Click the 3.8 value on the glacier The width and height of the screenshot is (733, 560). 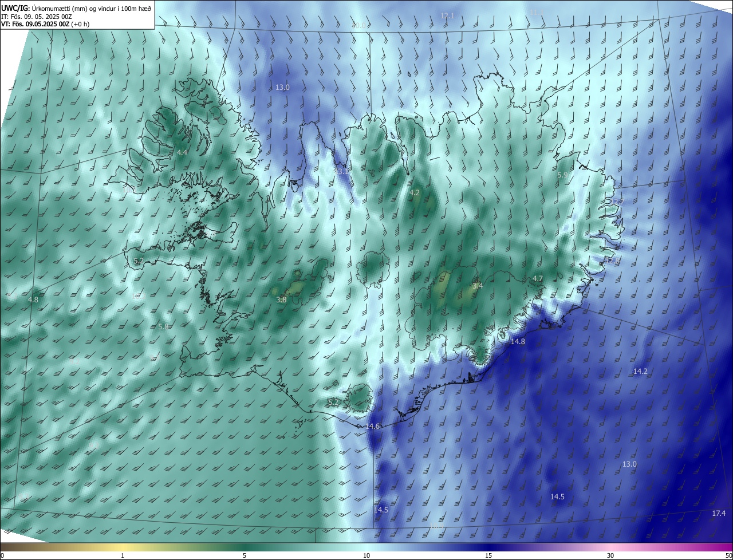[281, 299]
